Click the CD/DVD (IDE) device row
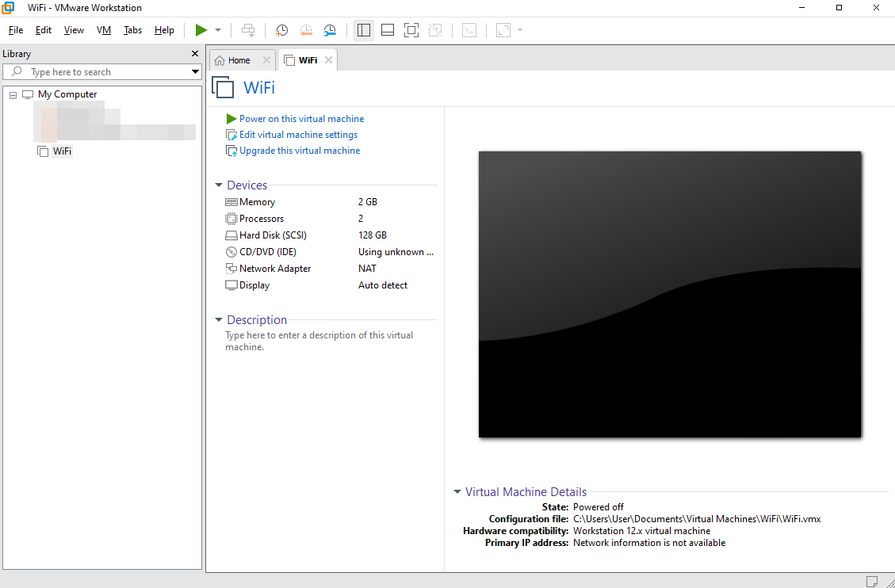Image resolution: width=895 pixels, height=588 pixels. [x=330, y=251]
